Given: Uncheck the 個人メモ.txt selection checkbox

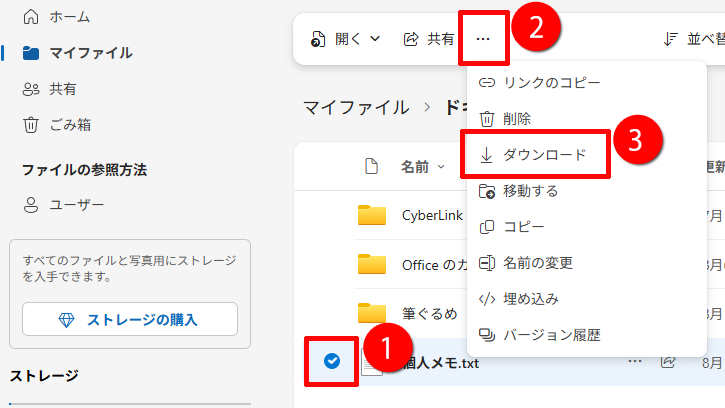Looking at the screenshot, I should pyautogui.click(x=332, y=361).
